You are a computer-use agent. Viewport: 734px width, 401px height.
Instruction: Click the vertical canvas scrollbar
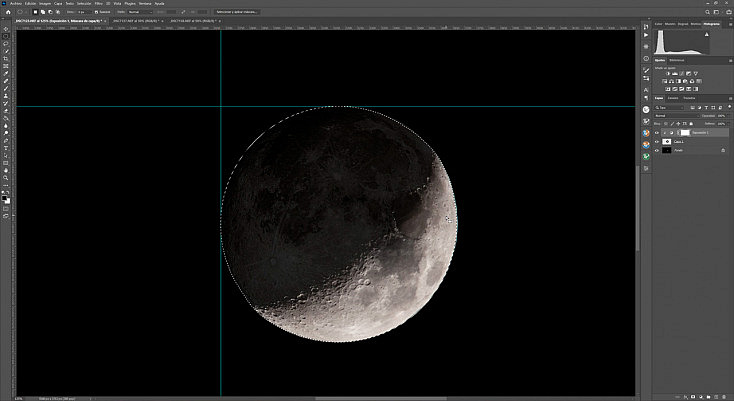tap(638, 206)
